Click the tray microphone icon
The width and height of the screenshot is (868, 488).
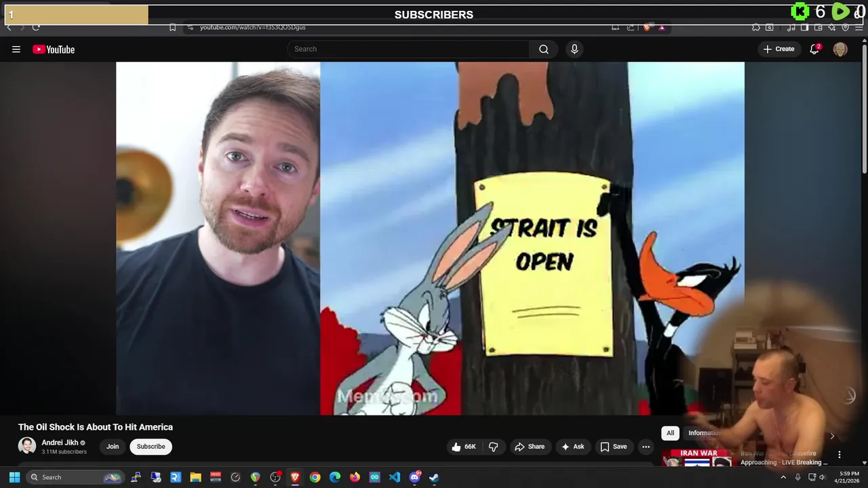point(797,477)
